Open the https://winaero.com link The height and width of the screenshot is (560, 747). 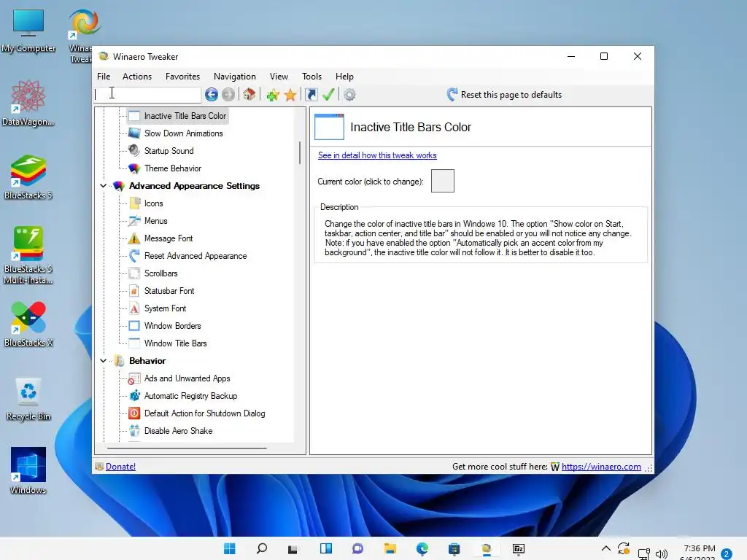[x=601, y=467]
